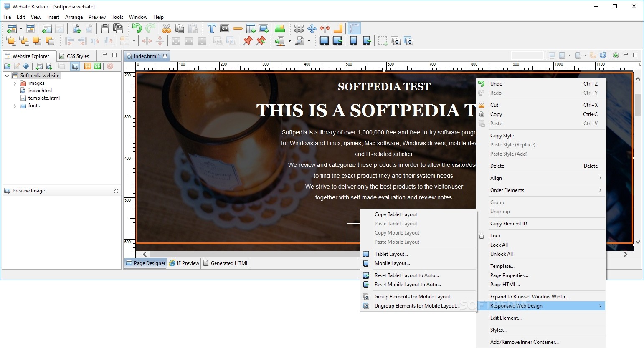Click the green Undo arrow toolbar icon
The image size is (644, 348).
[x=137, y=28]
